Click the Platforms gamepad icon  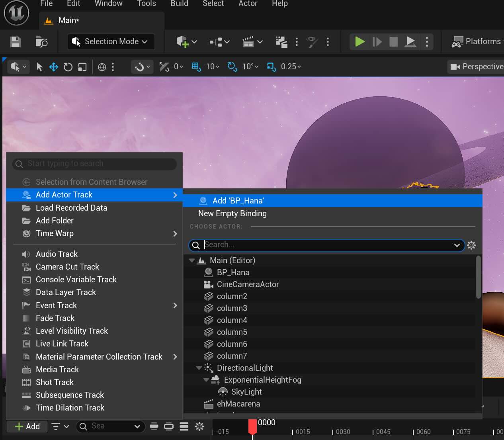(457, 41)
